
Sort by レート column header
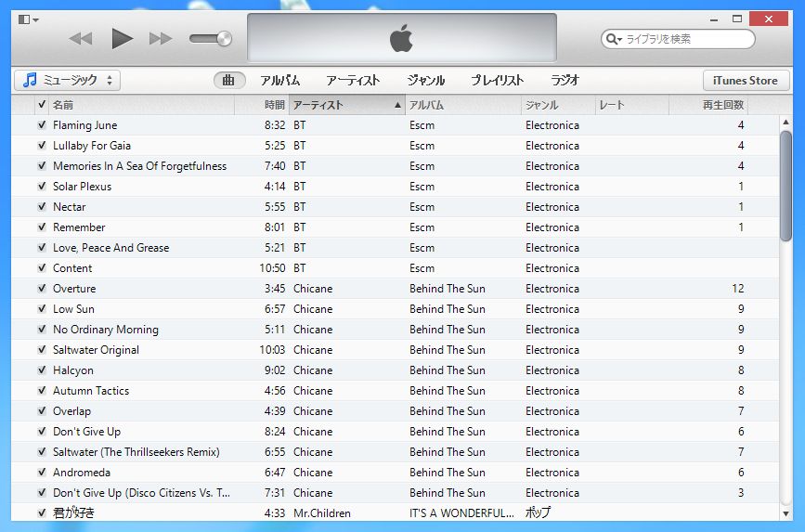coord(632,105)
